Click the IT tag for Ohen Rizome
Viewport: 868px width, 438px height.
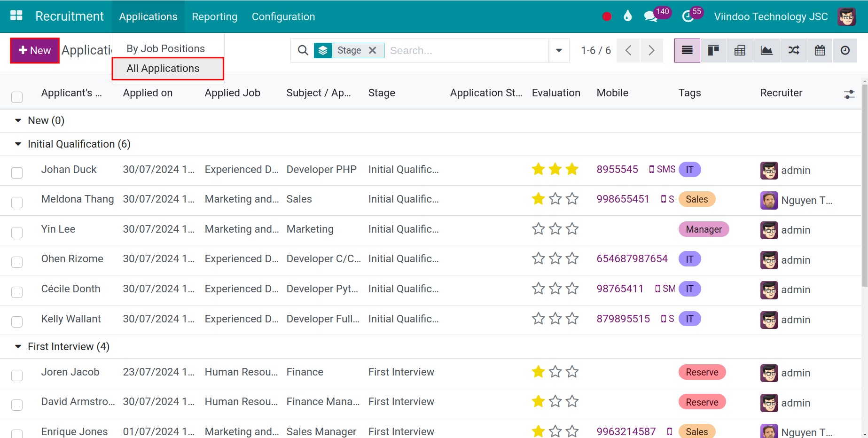(x=689, y=259)
